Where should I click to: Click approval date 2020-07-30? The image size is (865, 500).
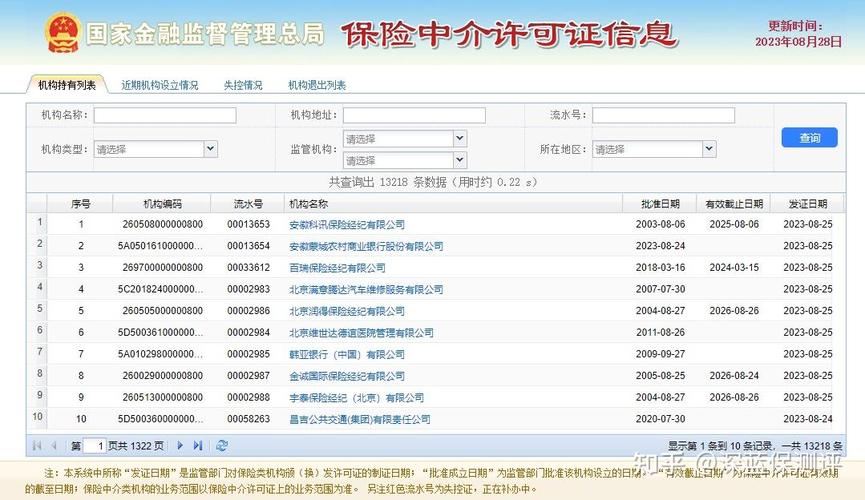pyautogui.click(x=660, y=419)
